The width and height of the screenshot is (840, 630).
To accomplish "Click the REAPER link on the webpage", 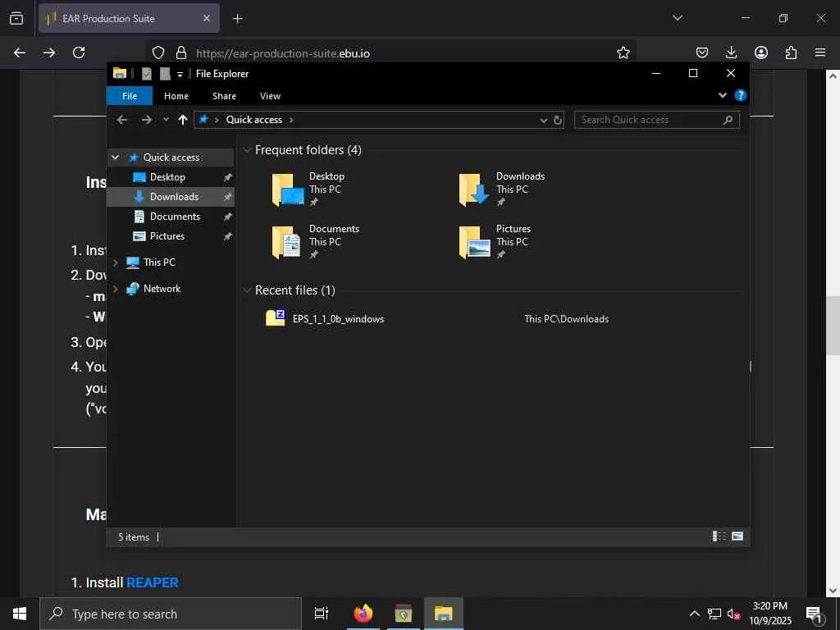I will pyautogui.click(x=152, y=582).
